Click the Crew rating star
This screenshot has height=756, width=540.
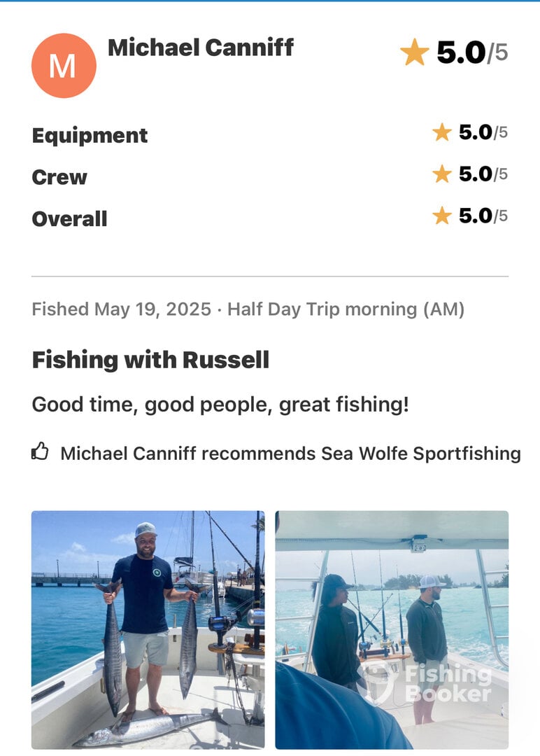442,174
